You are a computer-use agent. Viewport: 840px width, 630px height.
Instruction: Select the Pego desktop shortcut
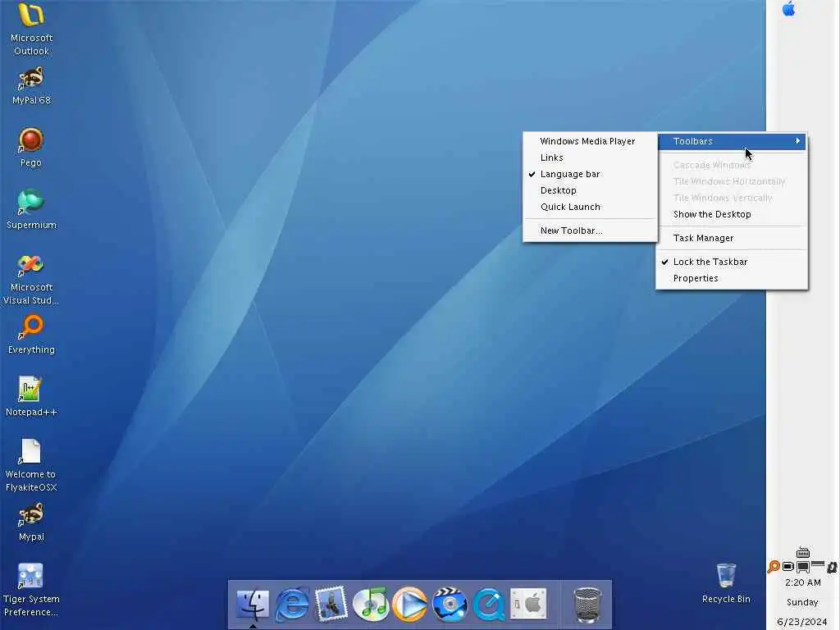30,148
